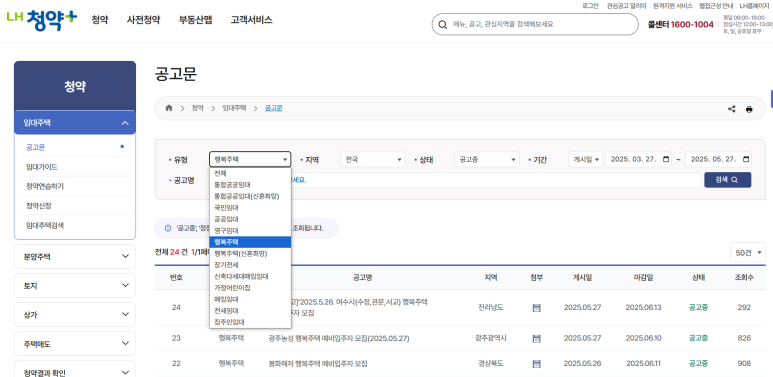Open attachment icon for row 23
Image resolution: width=773 pixels, height=377 pixels.
point(537,339)
